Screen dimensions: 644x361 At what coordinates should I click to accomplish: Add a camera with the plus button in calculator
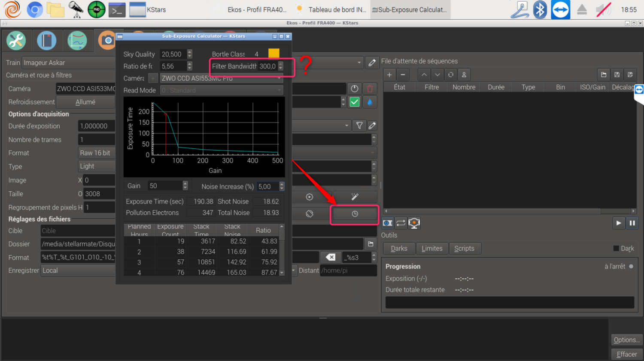(153, 78)
